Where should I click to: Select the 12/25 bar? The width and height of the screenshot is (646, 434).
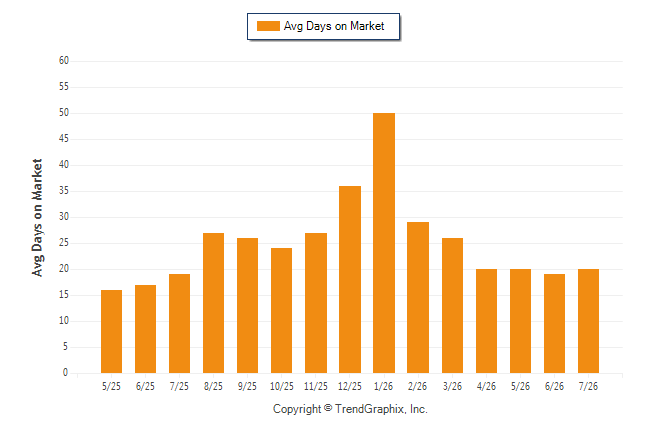[x=350, y=279]
